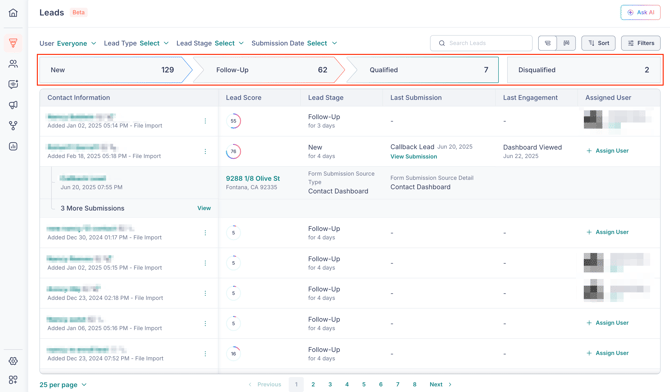Open the apps grid icon at sidebar bottom
The width and height of the screenshot is (670, 392).
click(x=13, y=380)
